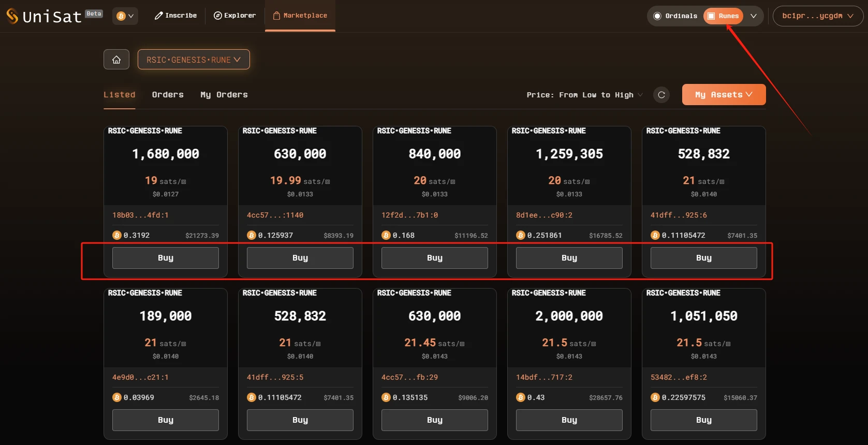Open the Bitcoin network selector dropdown
The image size is (868, 445).
coord(125,16)
